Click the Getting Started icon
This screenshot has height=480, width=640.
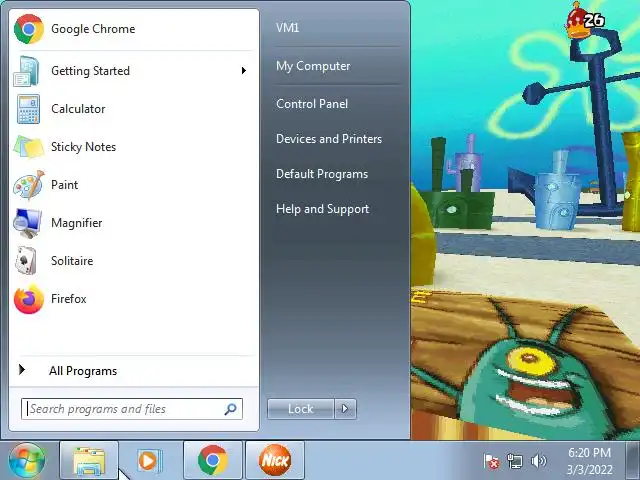[27, 71]
